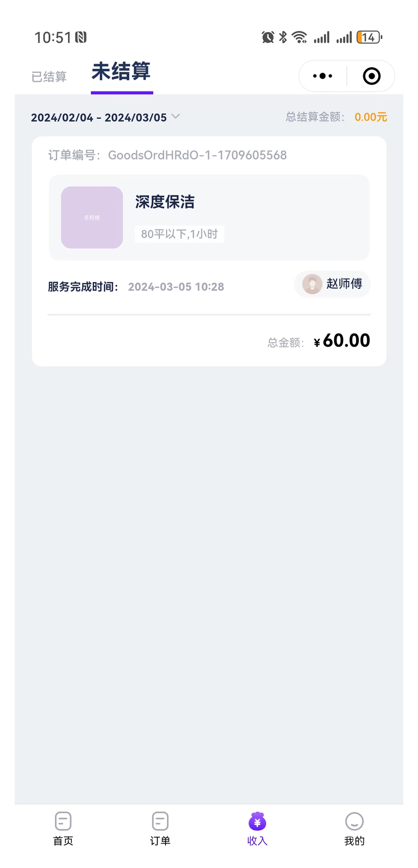Tap the alarm clock status icon
This screenshot has width=418, height=868.
tap(268, 37)
